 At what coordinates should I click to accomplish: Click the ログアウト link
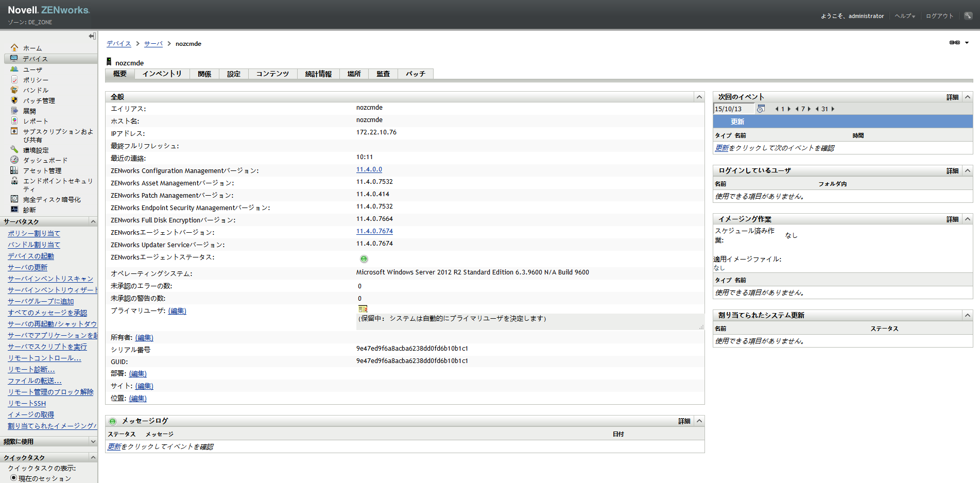tap(939, 16)
